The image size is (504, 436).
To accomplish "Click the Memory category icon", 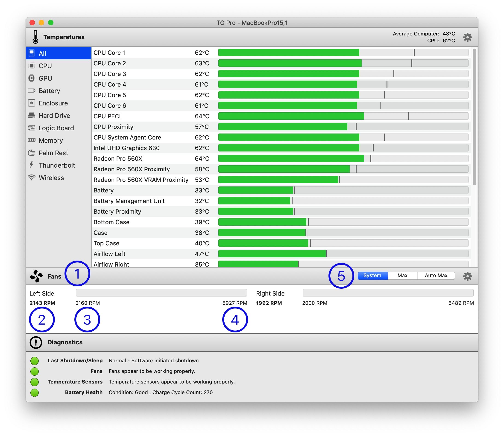I will coord(32,140).
